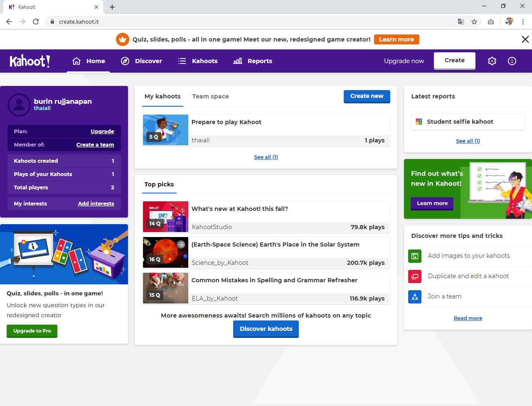Viewport: 532px width, 406px height.
Task: Click the green Upgrade to Pro button
Action: point(32,331)
